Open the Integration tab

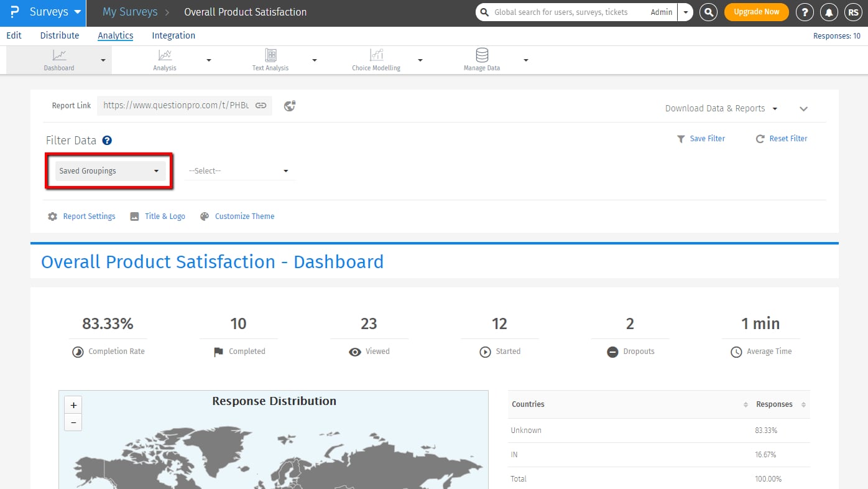[x=173, y=35]
